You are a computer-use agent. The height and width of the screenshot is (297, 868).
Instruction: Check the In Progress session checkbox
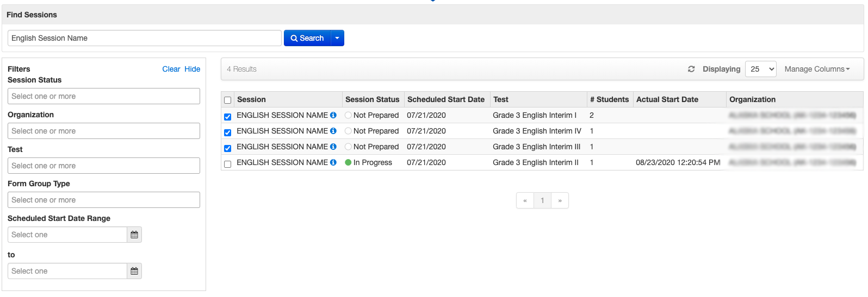[x=228, y=164]
